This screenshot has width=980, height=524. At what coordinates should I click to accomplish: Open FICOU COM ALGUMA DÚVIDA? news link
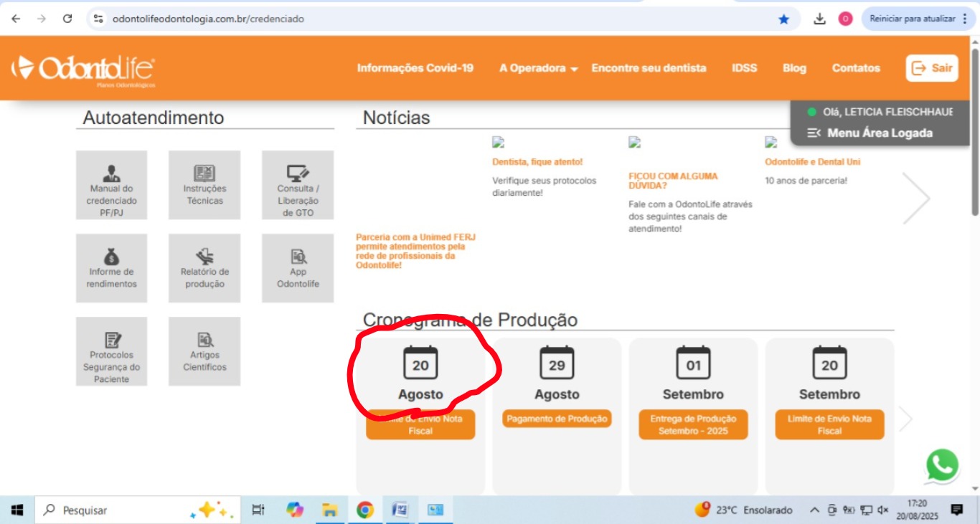point(673,181)
